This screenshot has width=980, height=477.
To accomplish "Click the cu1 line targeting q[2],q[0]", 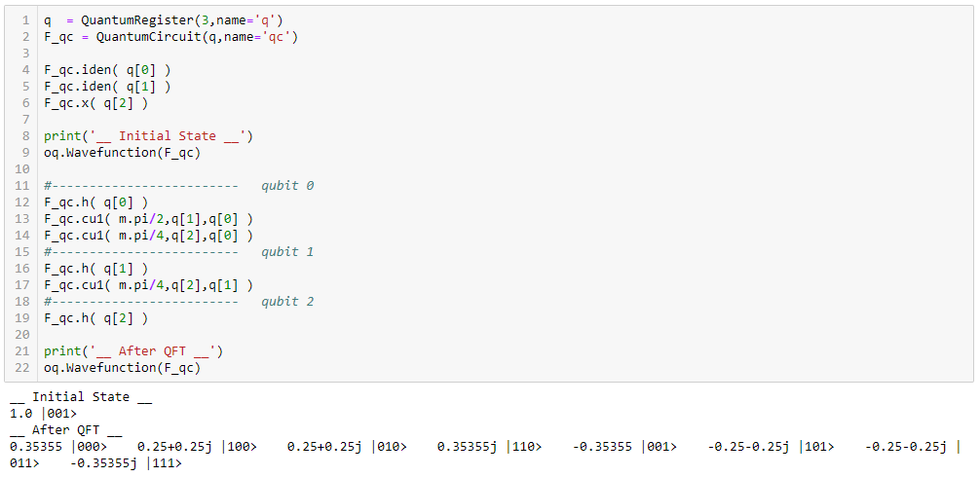I will click(149, 236).
